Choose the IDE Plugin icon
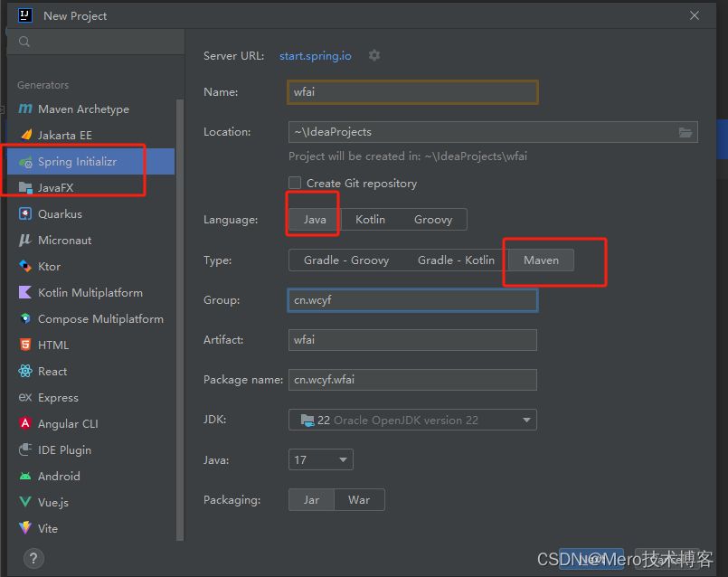 pyautogui.click(x=25, y=449)
